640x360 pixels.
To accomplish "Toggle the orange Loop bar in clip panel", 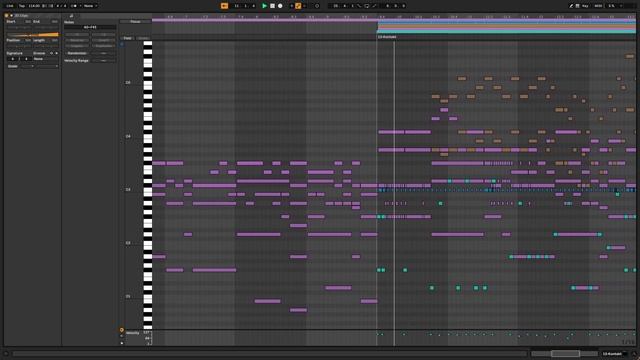I will click(32, 35).
